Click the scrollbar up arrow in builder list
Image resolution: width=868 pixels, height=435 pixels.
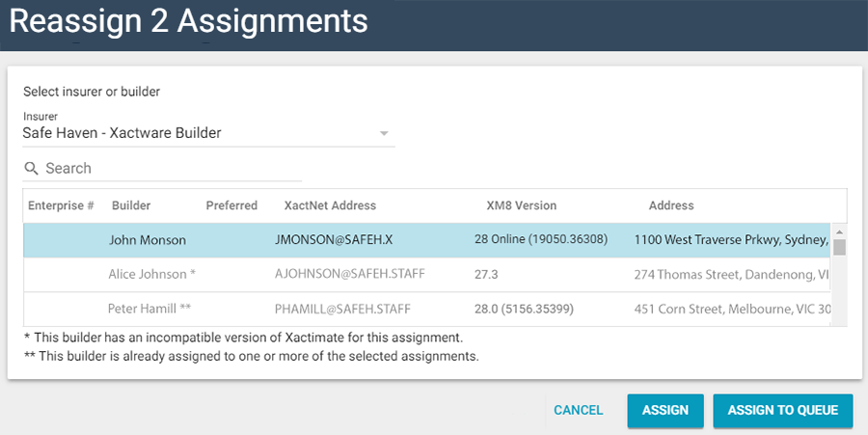pyautogui.click(x=839, y=231)
